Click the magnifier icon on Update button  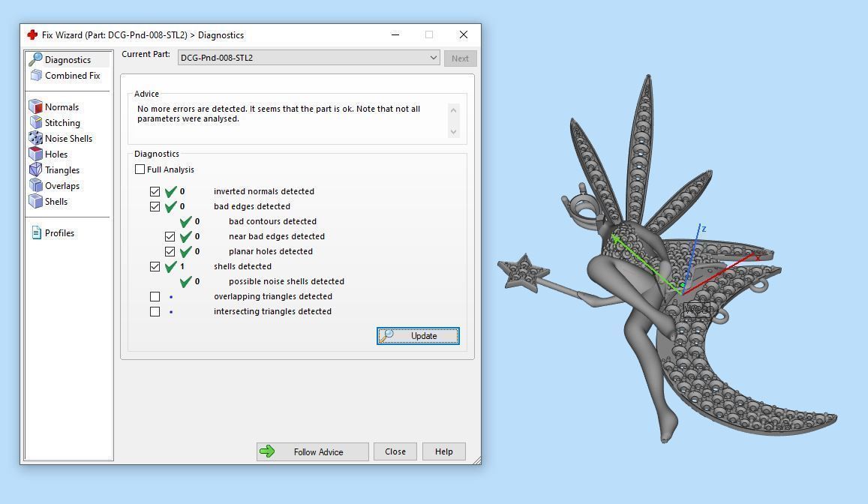(x=386, y=336)
